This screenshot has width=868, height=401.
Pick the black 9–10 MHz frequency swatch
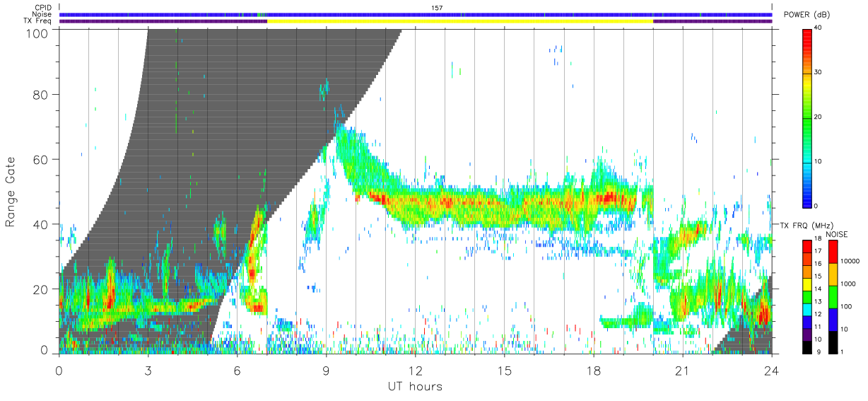(x=807, y=347)
